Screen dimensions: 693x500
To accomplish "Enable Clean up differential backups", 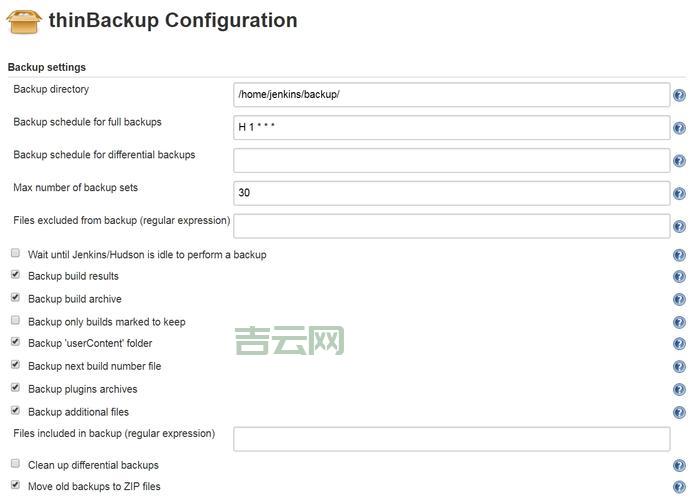I will [x=15, y=464].
